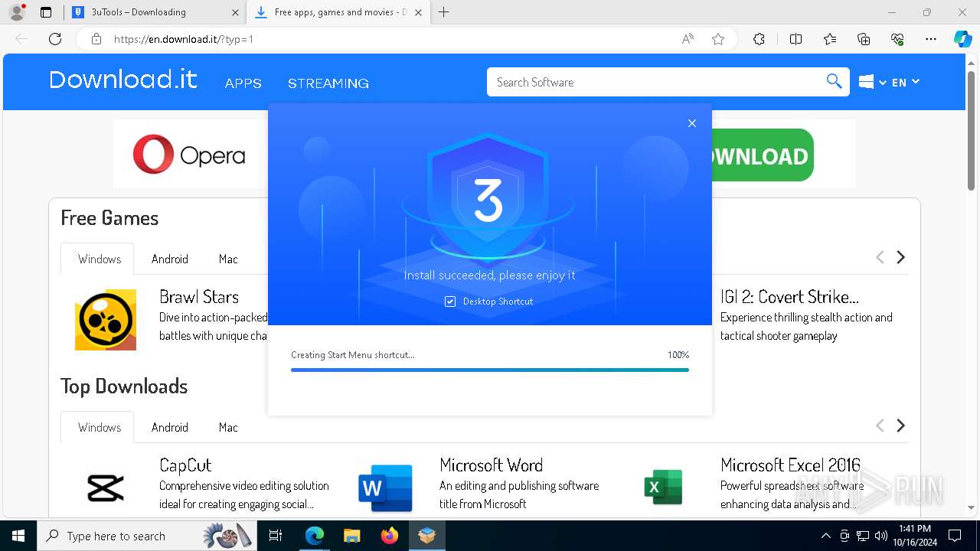This screenshot has width=980, height=551.
Task: Open browser collections
Action: [x=864, y=39]
